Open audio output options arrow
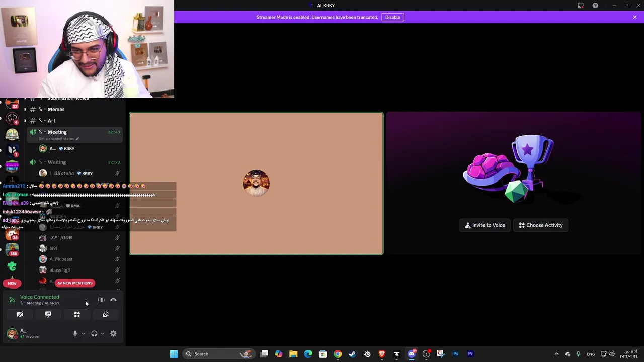The width and height of the screenshot is (644, 362). [103, 333]
